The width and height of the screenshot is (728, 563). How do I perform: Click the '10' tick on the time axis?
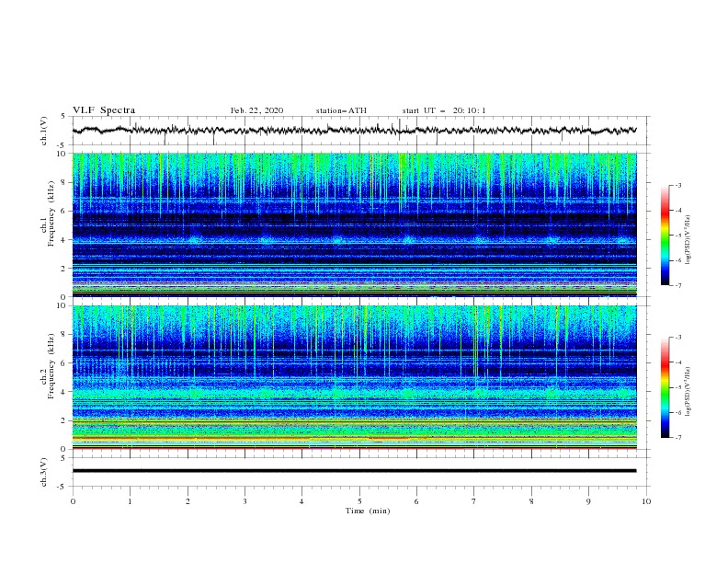pyautogui.click(x=646, y=501)
